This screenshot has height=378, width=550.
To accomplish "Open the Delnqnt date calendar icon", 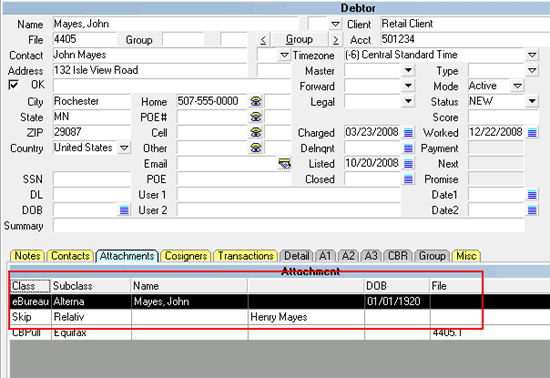I will (408, 148).
